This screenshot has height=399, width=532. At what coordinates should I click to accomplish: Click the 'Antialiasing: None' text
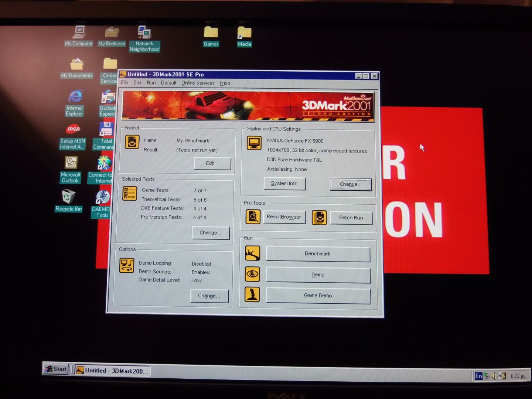pos(287,169)
